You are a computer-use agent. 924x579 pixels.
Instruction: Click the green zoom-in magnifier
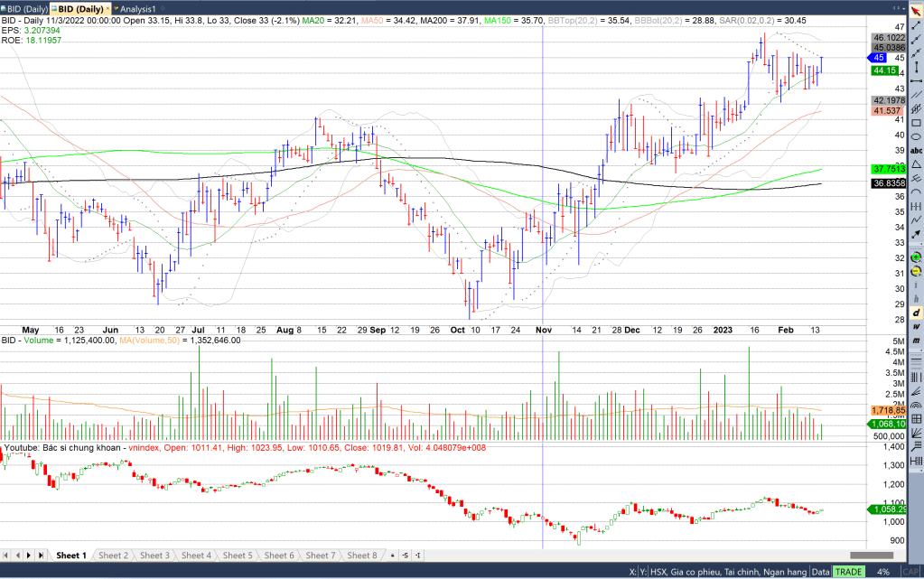pyautogui.click(x=916, y=257)
